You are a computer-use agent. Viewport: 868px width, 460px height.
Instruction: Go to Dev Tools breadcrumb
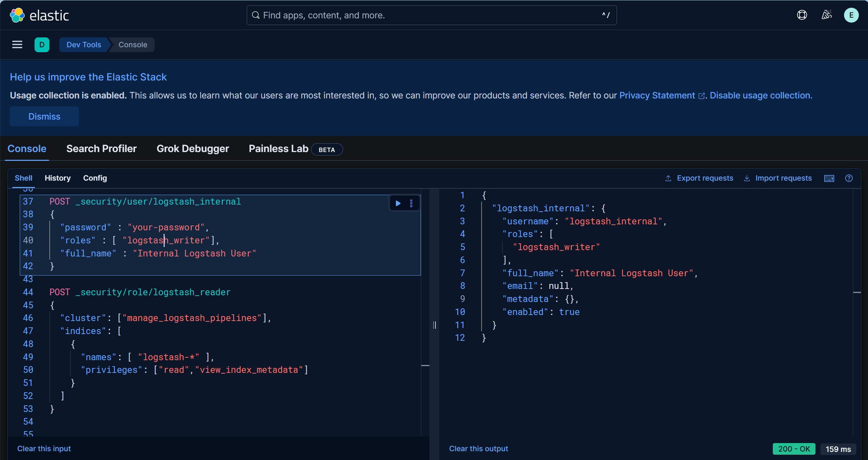(84, 45)
